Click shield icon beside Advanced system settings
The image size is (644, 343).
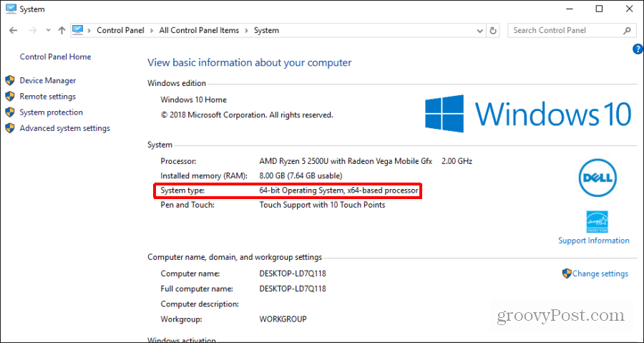click(10, 128)
